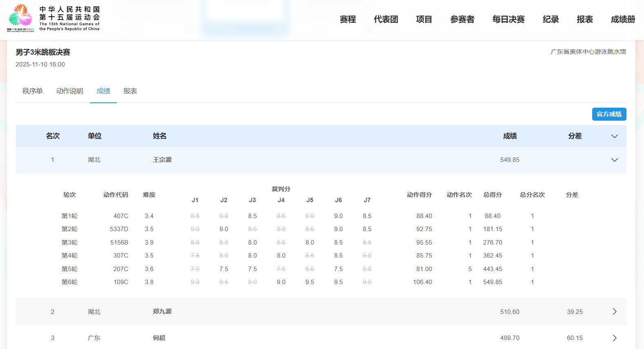Click venue name 广东省奥体中心游泳跳水馆
The width and height of the screenshot is (644, 349).
coord(588,52)
